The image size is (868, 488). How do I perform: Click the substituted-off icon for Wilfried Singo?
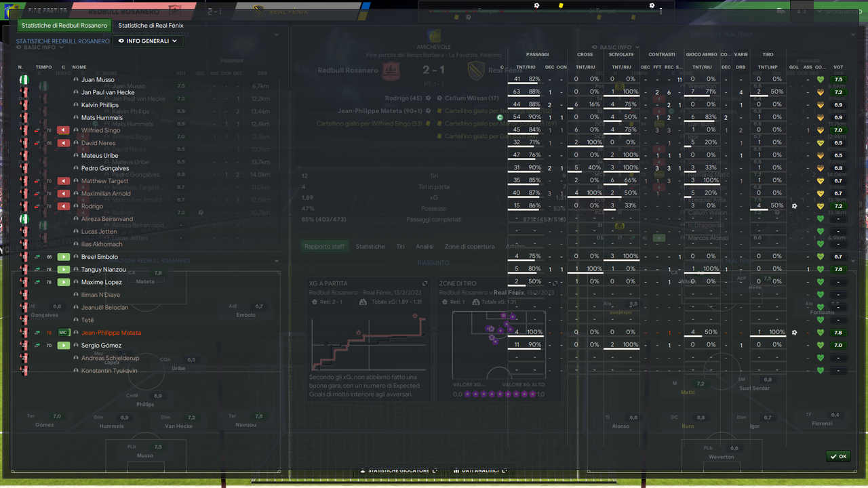click(64, 130)
